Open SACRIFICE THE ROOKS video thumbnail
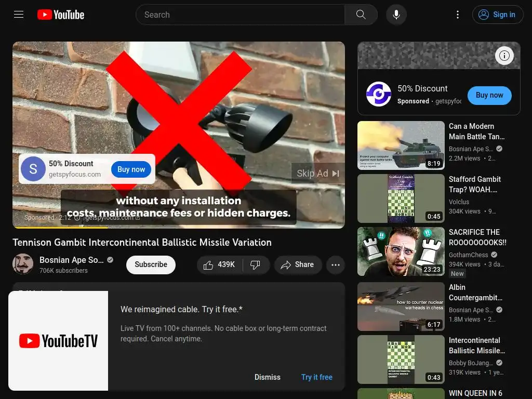The width and height of the screenshot is (532, 399). tap(401, 251)
